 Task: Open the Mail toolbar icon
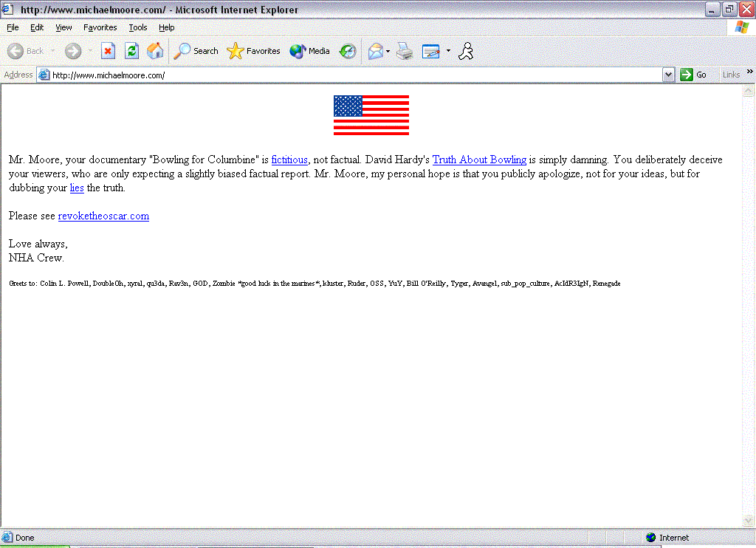pos(376,51)
